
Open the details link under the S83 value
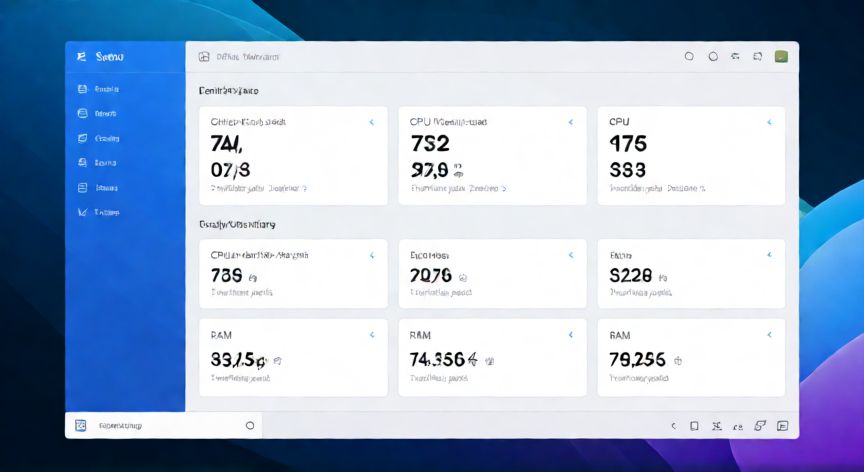(x=657, y=188)
